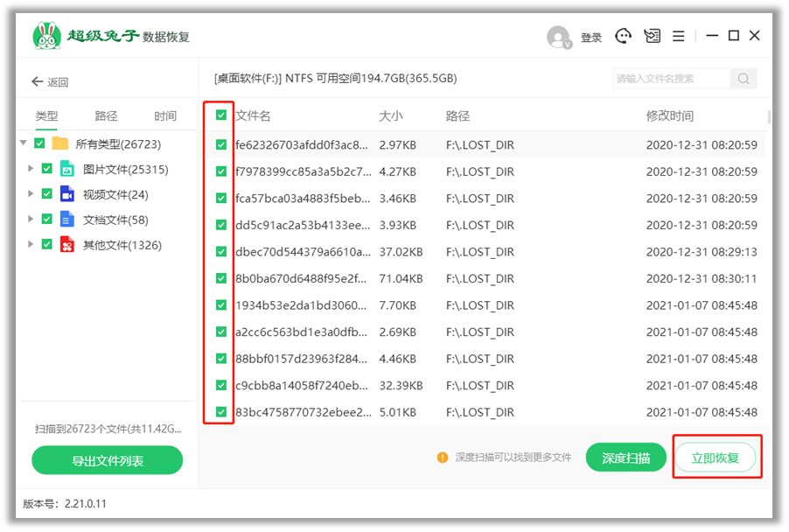Image resolution: width=789 pixels, height=532 pixels.
Task: Click the 立即恢复 recover button
Action: tap(715, 458)
